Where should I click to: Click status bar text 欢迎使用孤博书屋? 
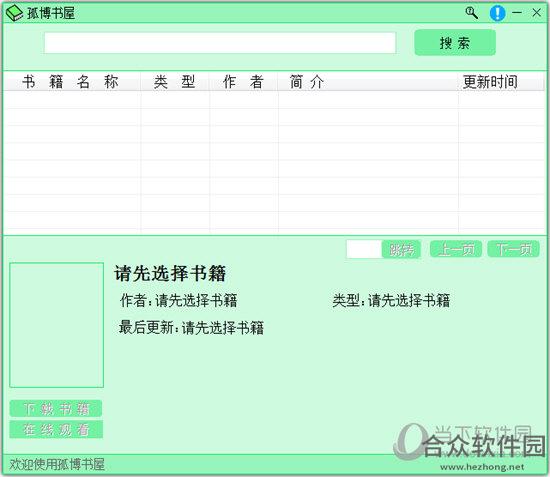[x=57, y=464]
